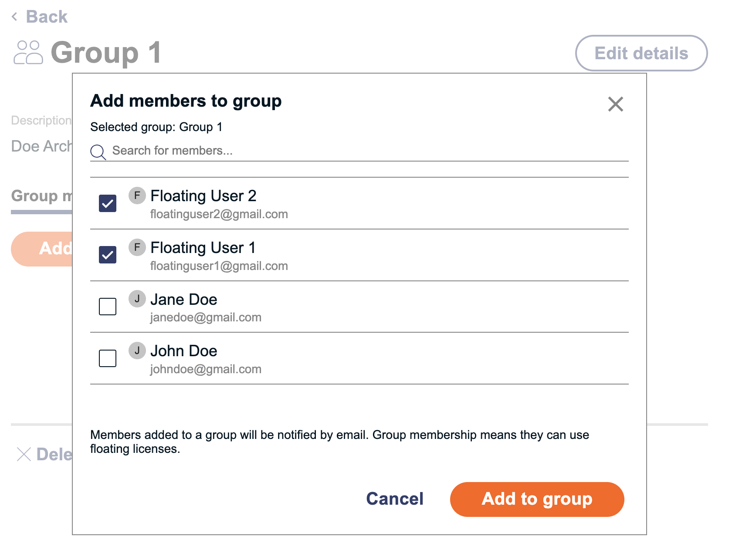Click the Search for members input field
The width and height of the screenshot is (739, 560).
click(x=305, y=151)
